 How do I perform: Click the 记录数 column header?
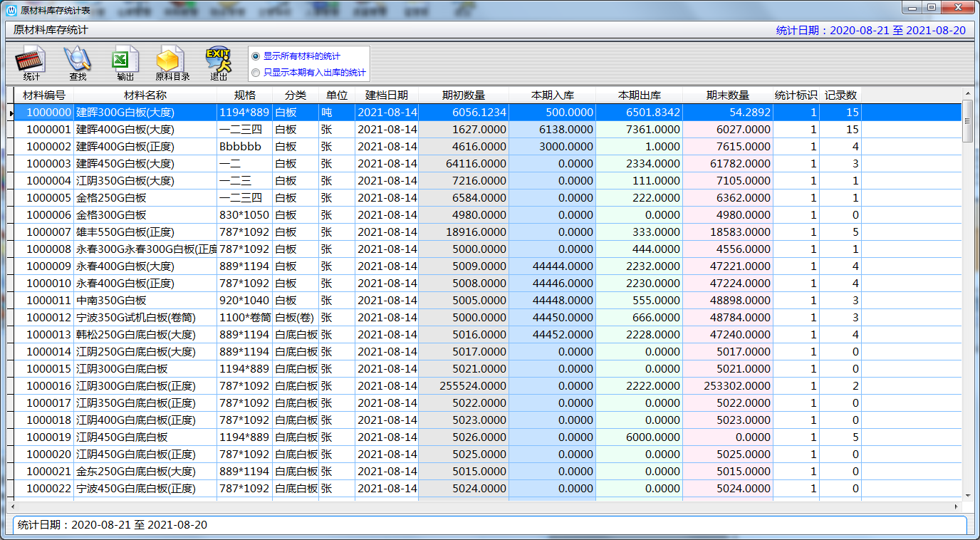[x=840, y=95]
